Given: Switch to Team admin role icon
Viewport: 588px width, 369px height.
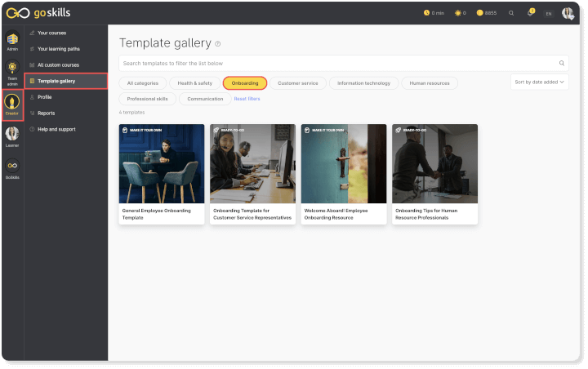Looking at the screenshot, I should [12, 69].
